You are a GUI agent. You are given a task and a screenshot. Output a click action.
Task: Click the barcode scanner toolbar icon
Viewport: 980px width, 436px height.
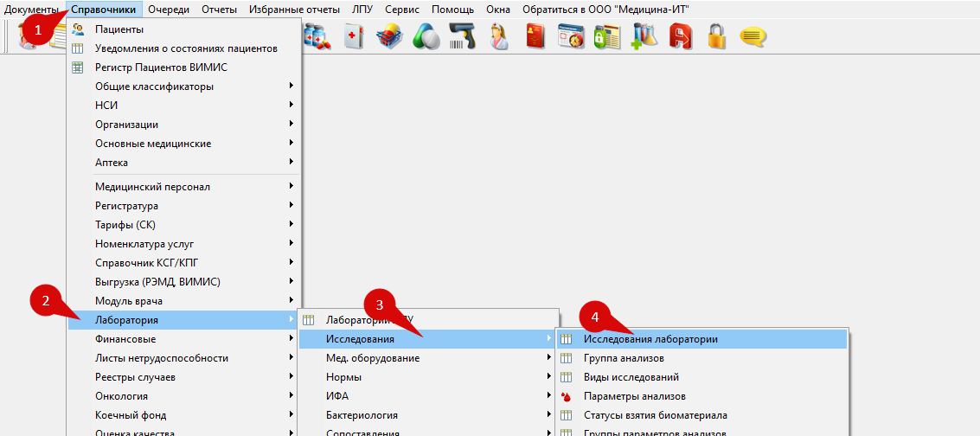pos(464,36)
